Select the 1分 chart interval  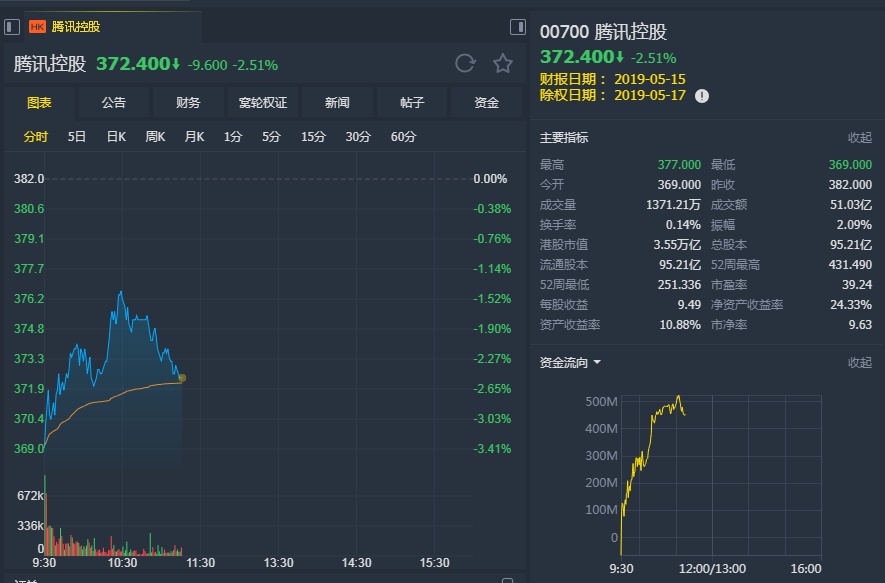coord(233,137)
